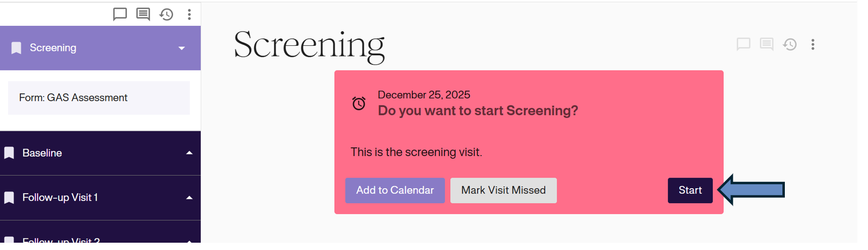View history icon beside Screening title
The image size is (868, 250).
(790, 44)
